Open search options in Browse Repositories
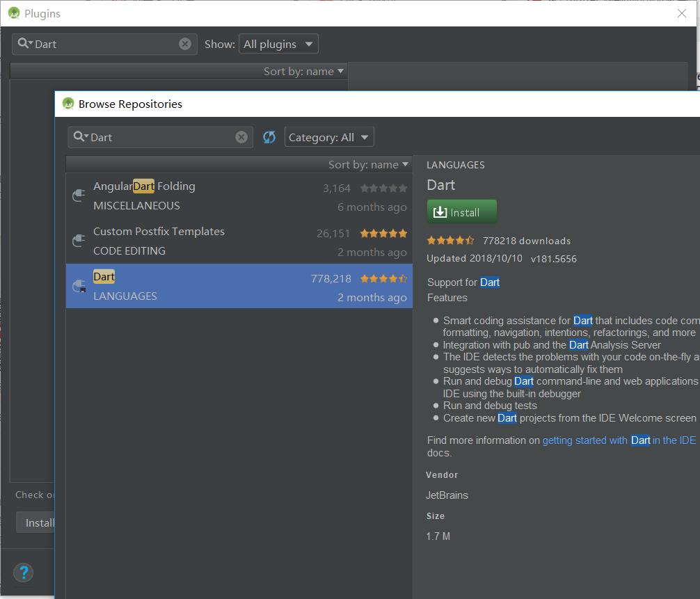 (81, 136)
